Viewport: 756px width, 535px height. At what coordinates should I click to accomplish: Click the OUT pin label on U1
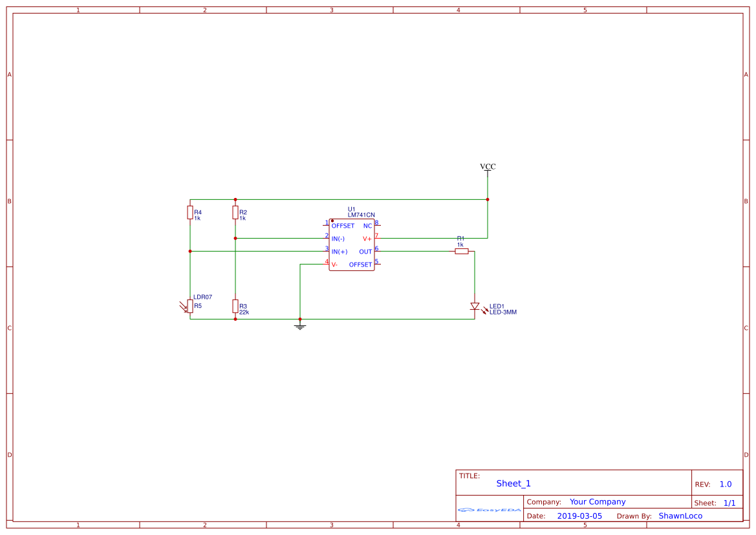(365, 252)
